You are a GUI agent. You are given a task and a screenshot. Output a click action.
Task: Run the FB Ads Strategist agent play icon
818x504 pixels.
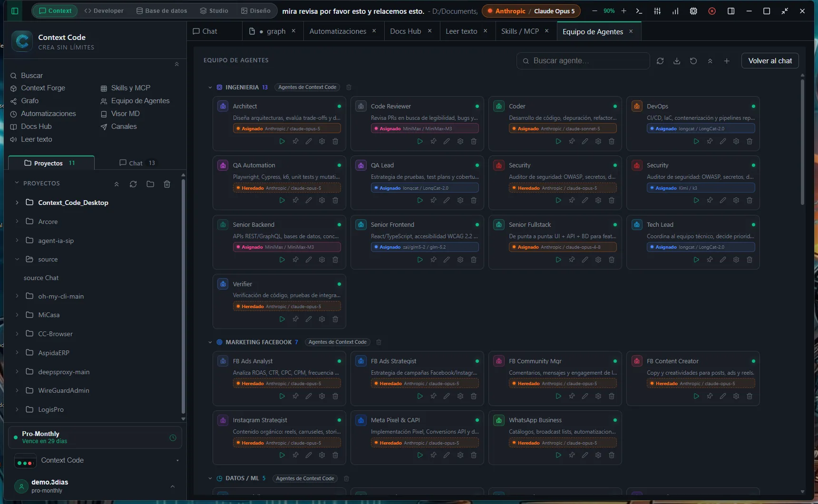[420, 396]
